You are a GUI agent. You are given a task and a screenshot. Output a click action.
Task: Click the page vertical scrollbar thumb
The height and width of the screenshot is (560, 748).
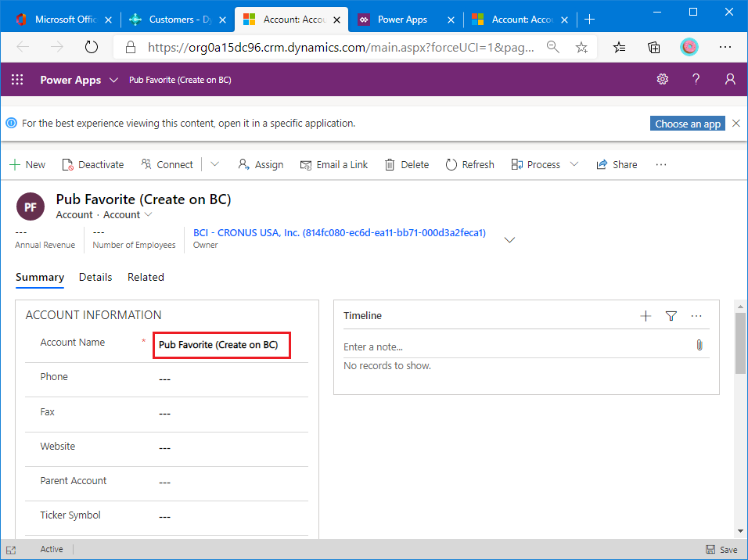tap(740, 343)
